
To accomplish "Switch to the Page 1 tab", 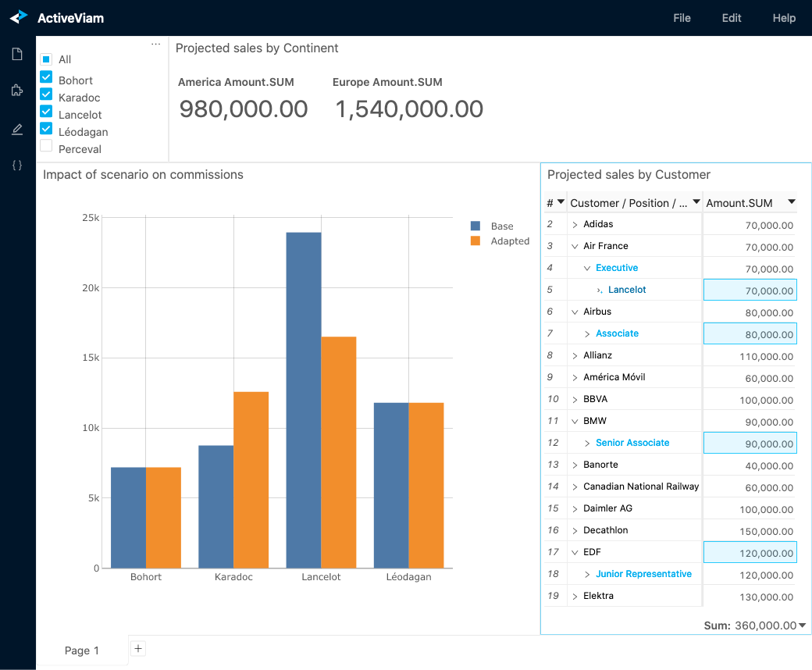I will click(81, 650).
